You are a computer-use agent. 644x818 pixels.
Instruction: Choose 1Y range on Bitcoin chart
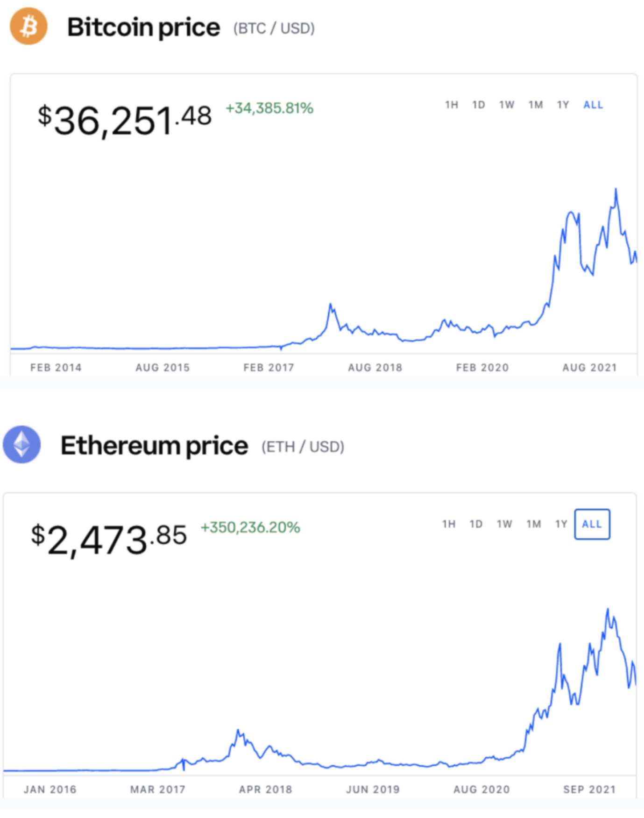coord(563,105)
